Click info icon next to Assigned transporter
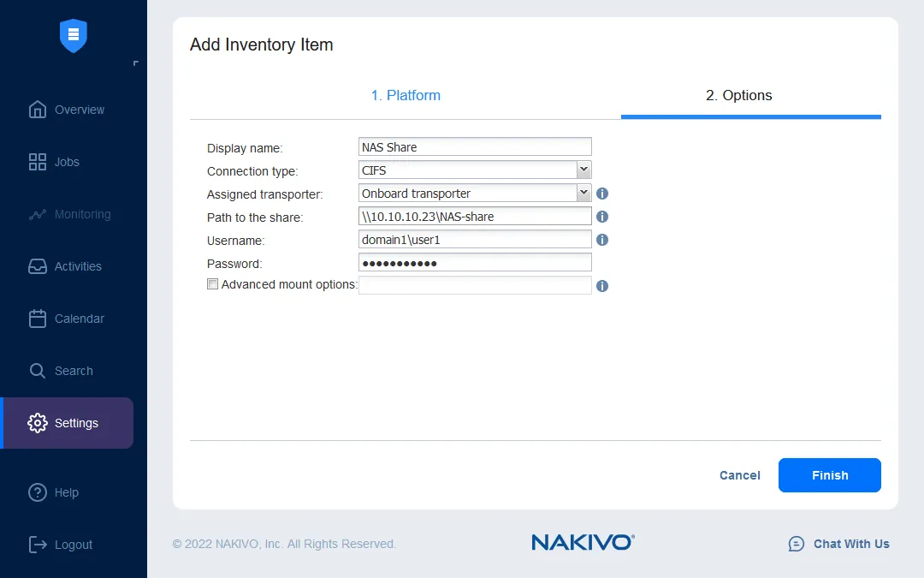 coord(602,194)
